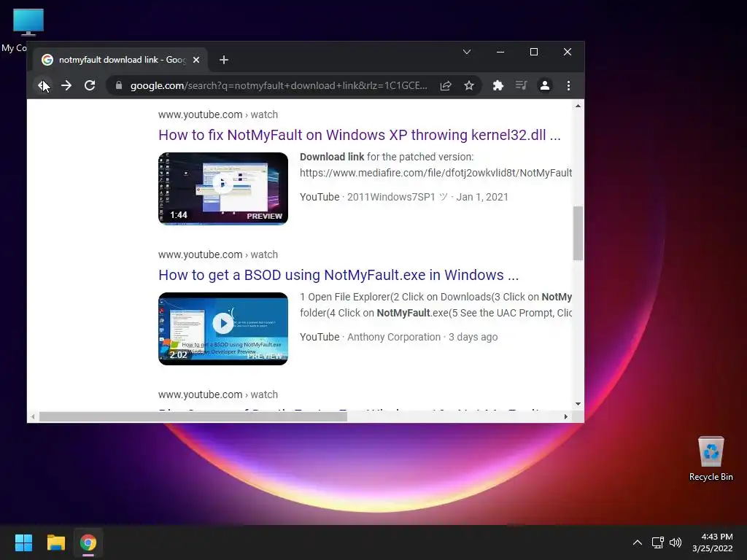
Task: Click the horizontal scroll right arrow
Action: click(x=565, y=416)
